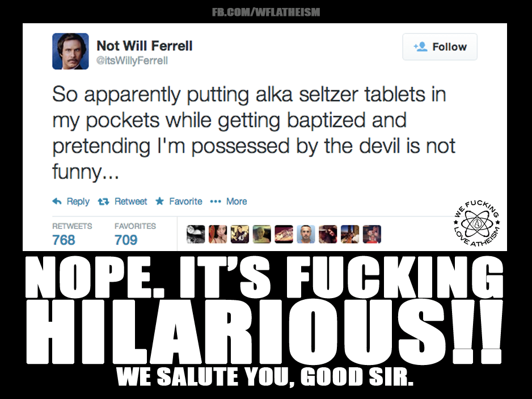Viewport: 532px width, 399px height.
Task: Click the FB.COM/WFLATHEISM watermark text
Action: tap(266, 12)
